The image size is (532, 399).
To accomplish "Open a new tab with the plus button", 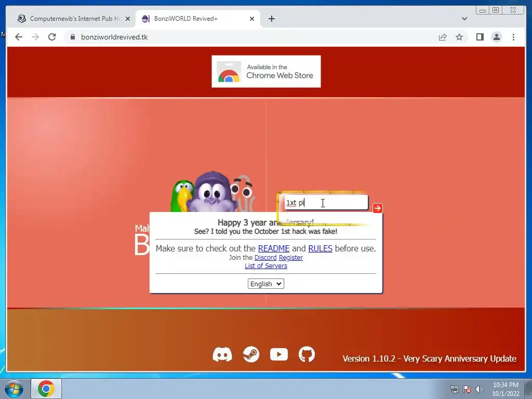I will pyautogui.click(x=271, y=19).
